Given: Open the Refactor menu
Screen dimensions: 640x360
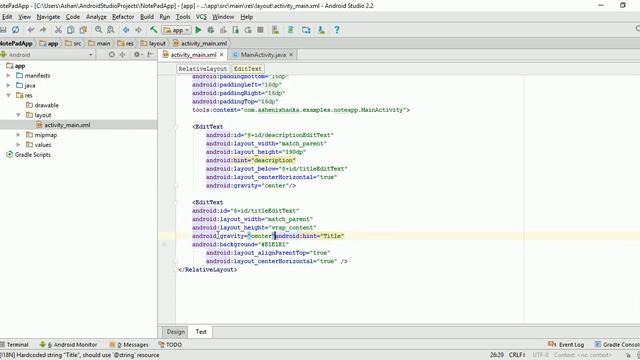Looking at the screenshot, I should point(123,17).
